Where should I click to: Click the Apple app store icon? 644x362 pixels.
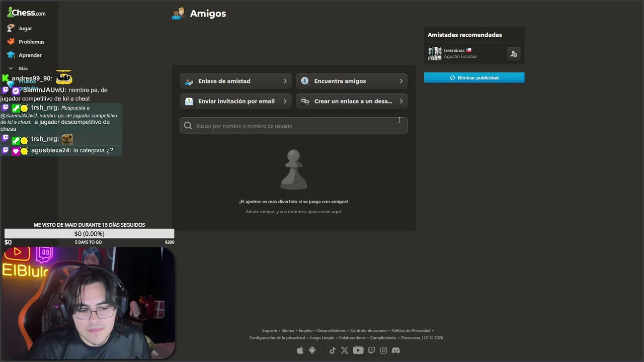point(300,350)
